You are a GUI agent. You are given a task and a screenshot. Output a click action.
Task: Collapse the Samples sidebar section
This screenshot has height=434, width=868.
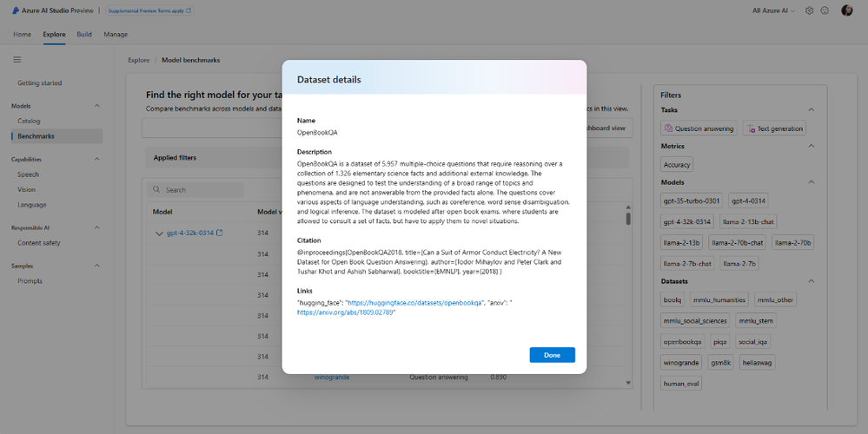(x=96, y=266)
